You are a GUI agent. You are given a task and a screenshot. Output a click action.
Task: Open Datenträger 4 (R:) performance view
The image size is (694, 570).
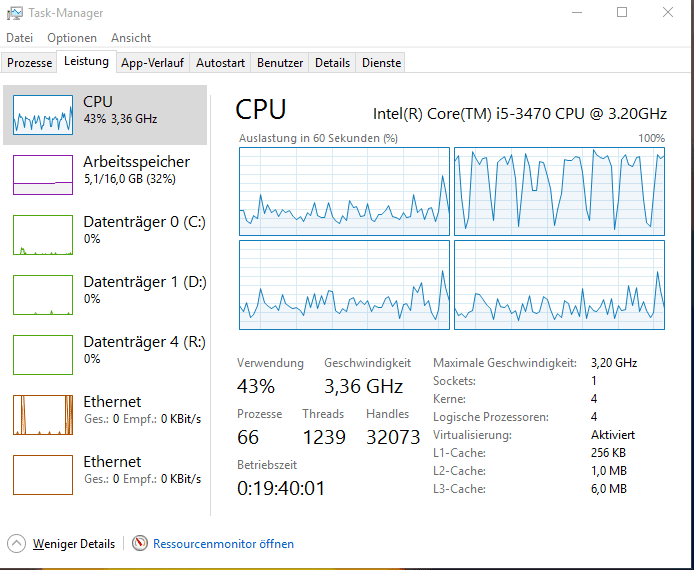click(144, 342)
